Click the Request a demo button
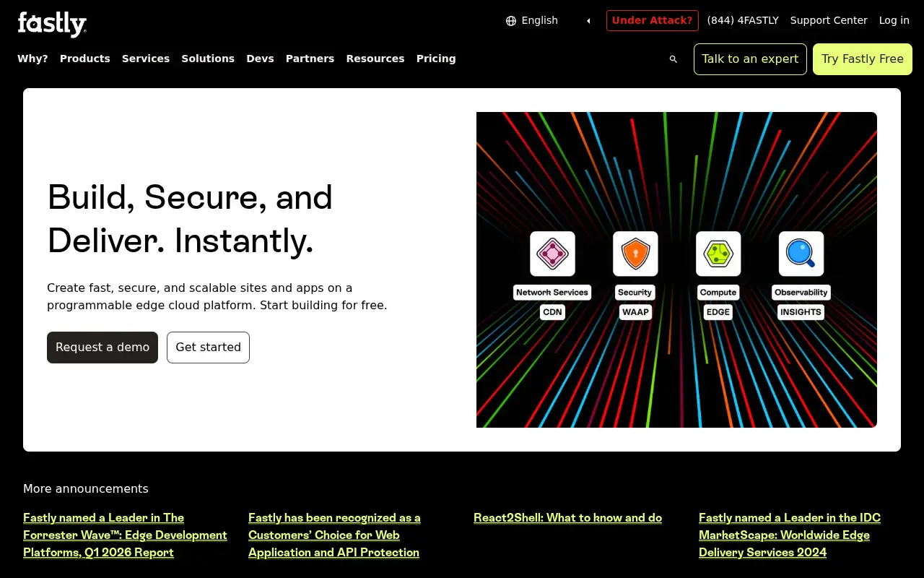 pyautogui.click(x=103, y=348)
